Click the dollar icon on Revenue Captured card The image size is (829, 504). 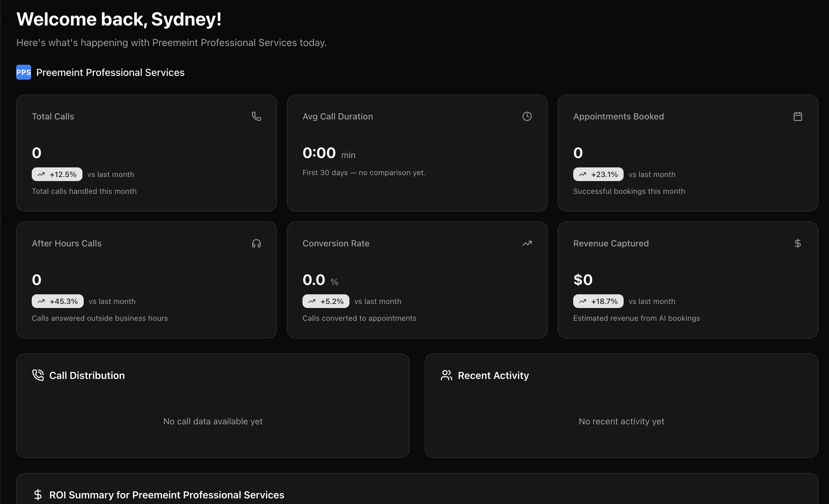(x=798, y=243)
